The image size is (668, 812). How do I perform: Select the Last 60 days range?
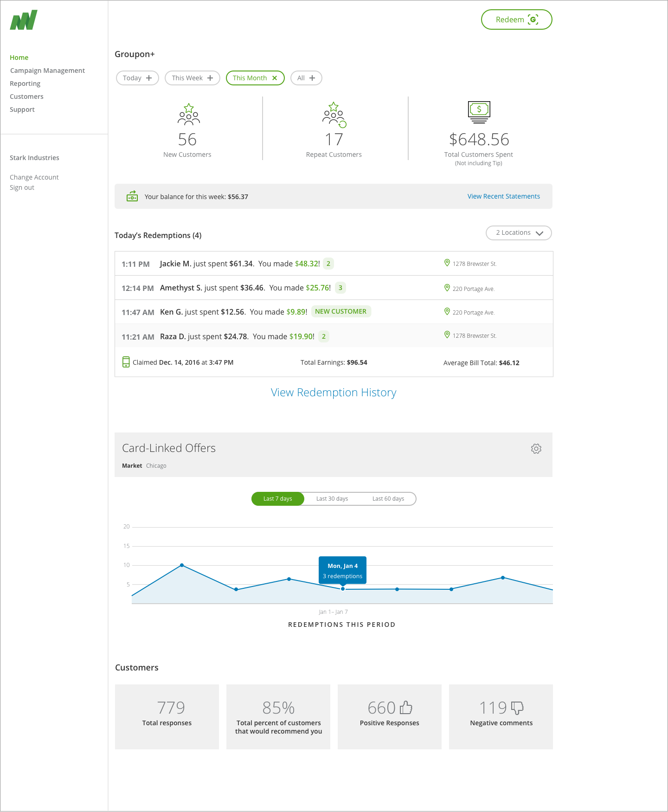[388, 499]
